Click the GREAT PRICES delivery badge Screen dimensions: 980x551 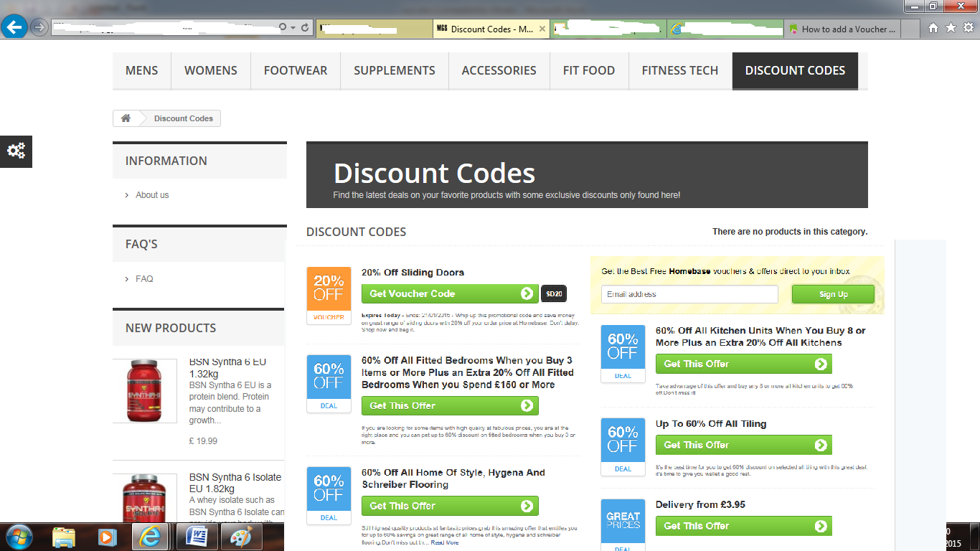click(623, 525)
